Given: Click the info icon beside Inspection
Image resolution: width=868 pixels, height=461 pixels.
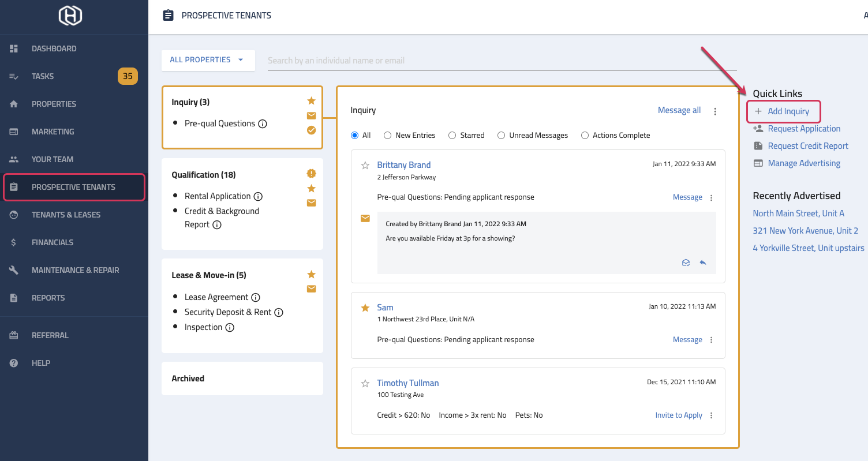Looking at the screenshot, I should click(x=230, y=327).
